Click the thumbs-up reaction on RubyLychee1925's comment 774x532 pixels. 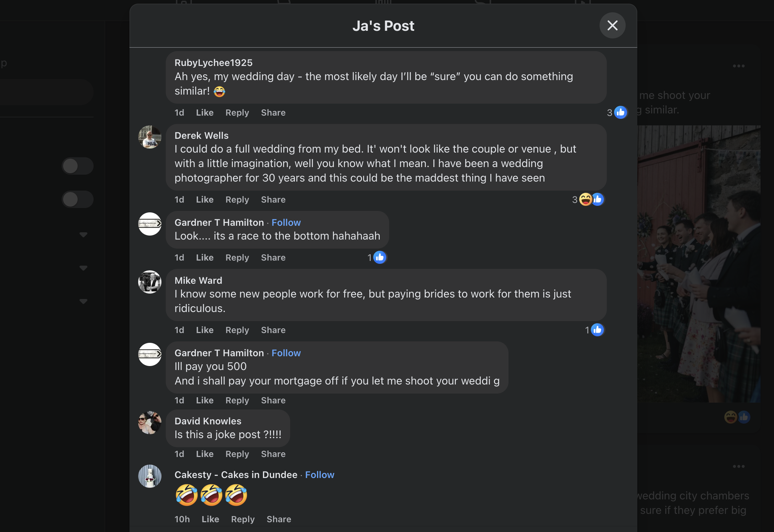620,112
